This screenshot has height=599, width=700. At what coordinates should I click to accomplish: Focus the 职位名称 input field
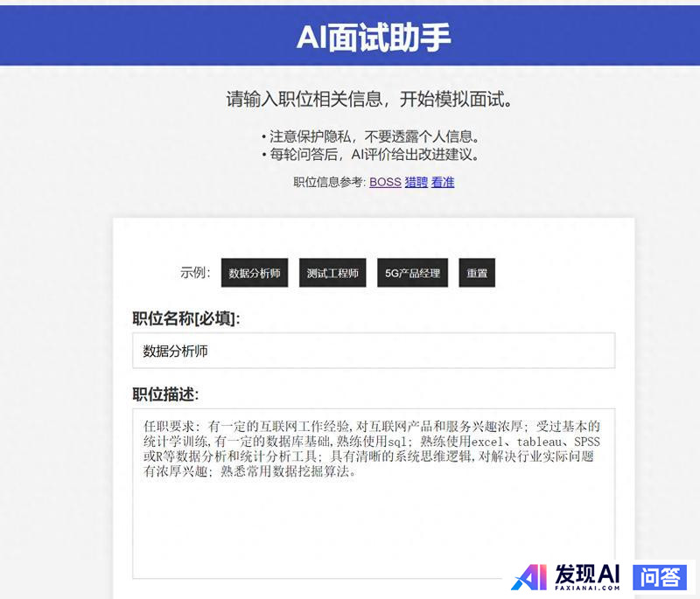(374, 351)
